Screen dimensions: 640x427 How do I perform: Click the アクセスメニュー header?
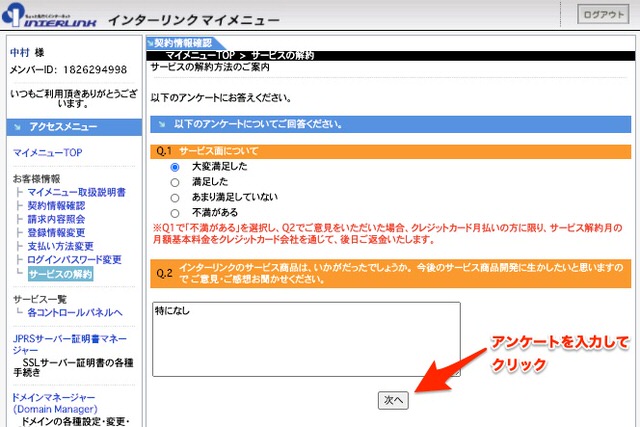pyautogui.click(x=74, y=127)
